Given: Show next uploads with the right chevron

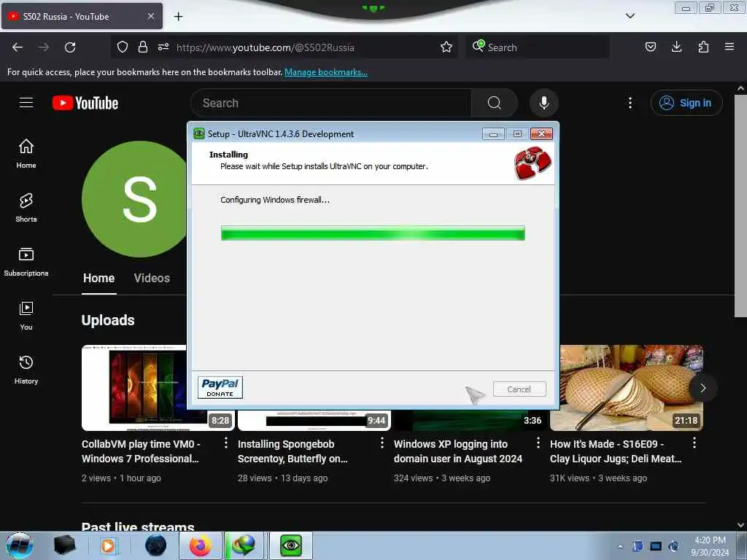Looking at the screenshot, I should click(x=703, y=388).
